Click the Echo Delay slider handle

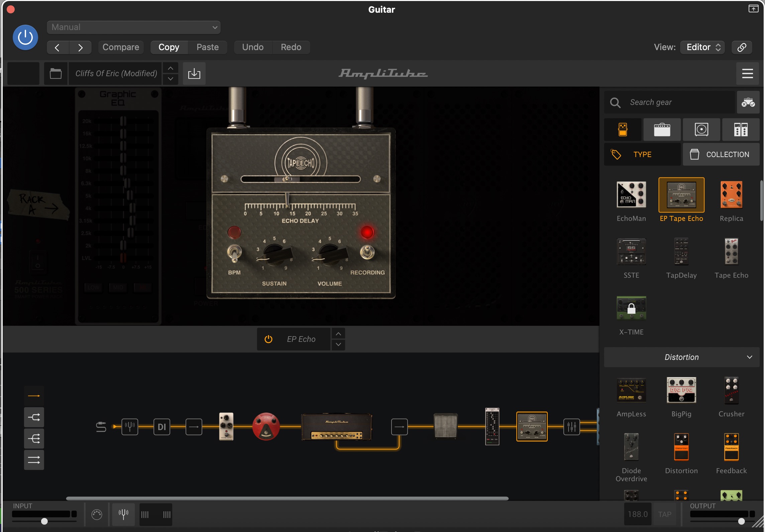point(287,179)
